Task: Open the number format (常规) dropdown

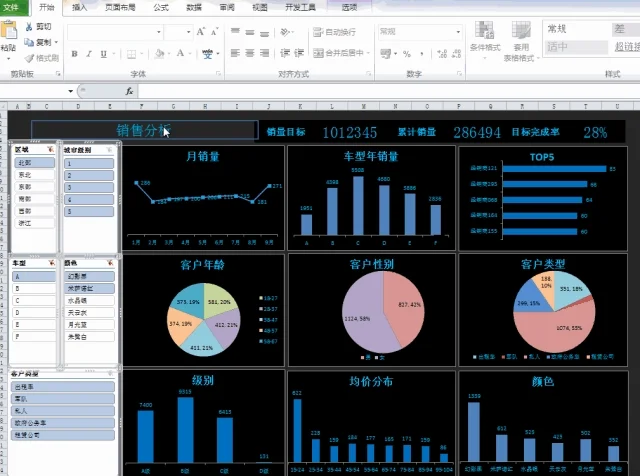Action: point(458,32)
